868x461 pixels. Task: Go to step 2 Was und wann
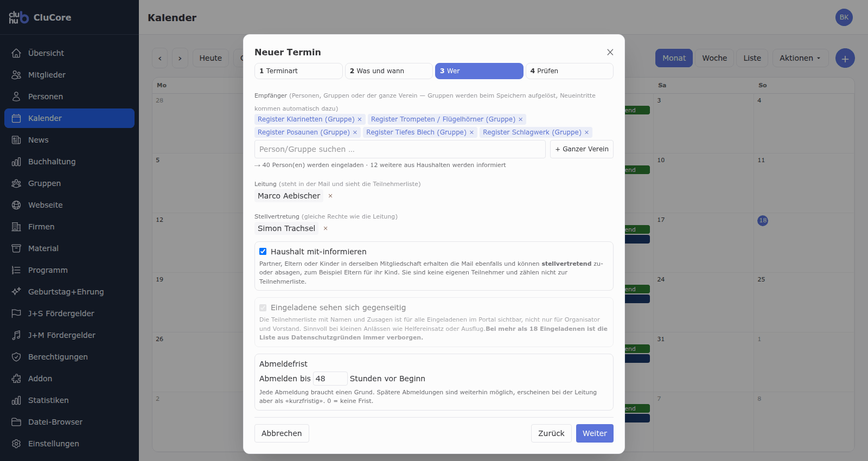tap(389, 71)
